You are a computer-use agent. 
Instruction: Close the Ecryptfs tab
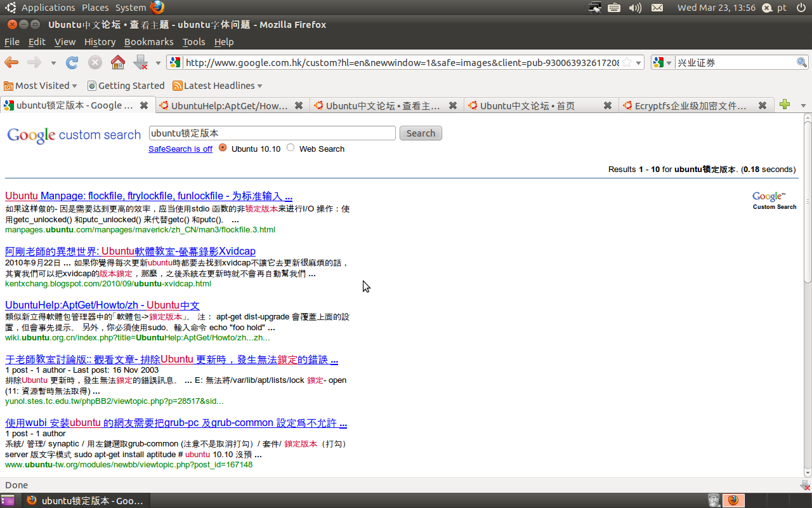click(763, 105)
